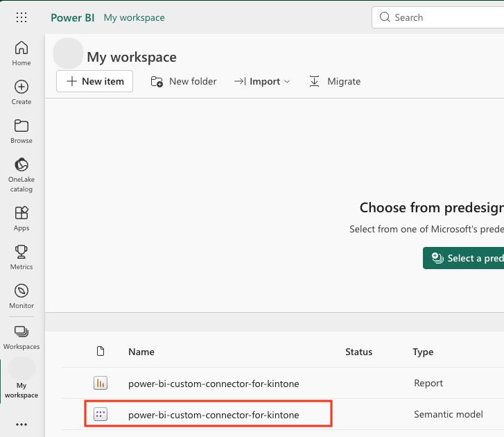This screenshot has height=437, width=504.
Task: Open OneLake catalog
Action: coord(21,175)
